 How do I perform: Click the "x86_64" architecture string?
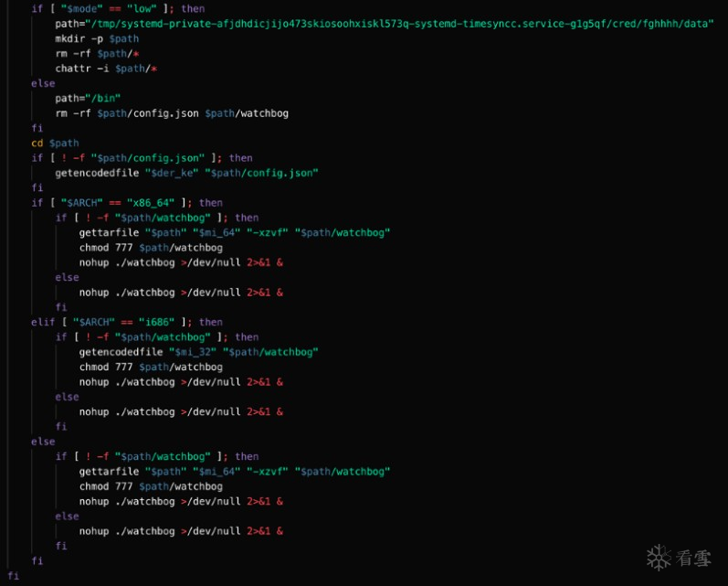[x=151, y=203]
